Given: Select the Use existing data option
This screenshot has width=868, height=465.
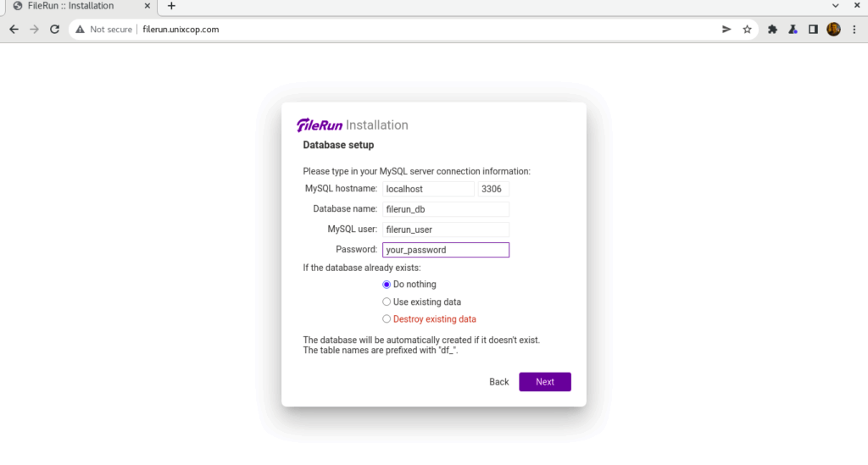Looking at the screenshot, I should point(387,302).
